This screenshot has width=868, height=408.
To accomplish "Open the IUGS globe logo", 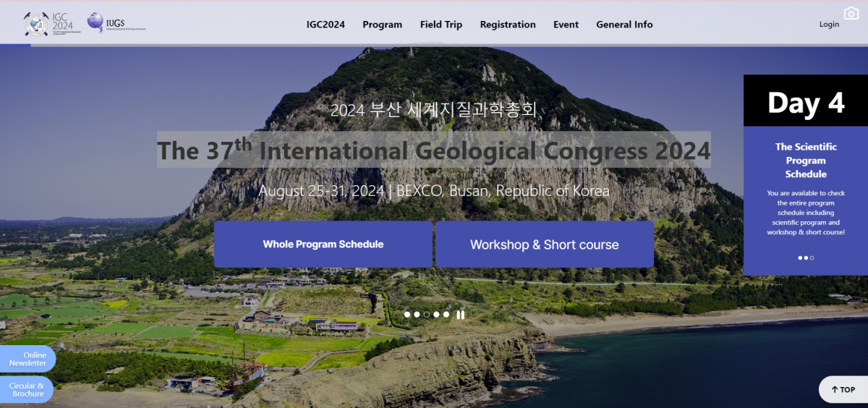I will (106, 24).
